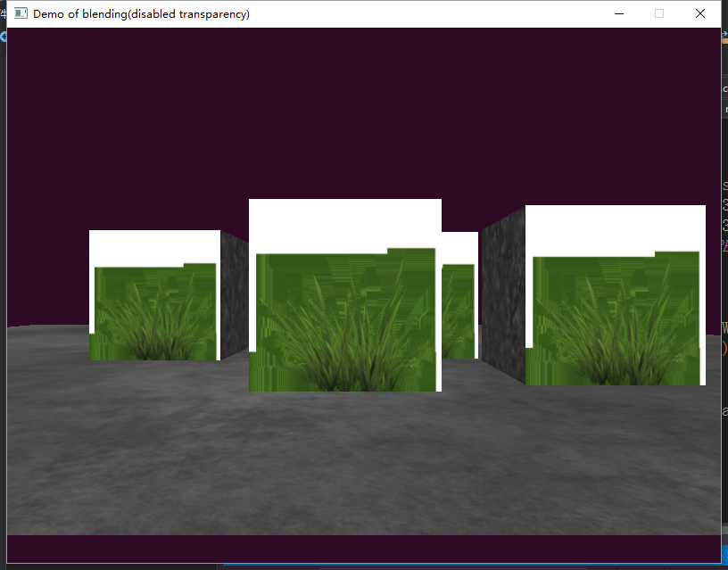Viewport: 728px width, 570px height.
Task: Close the Demo of blending window
Action: click(x=700, y=13)
